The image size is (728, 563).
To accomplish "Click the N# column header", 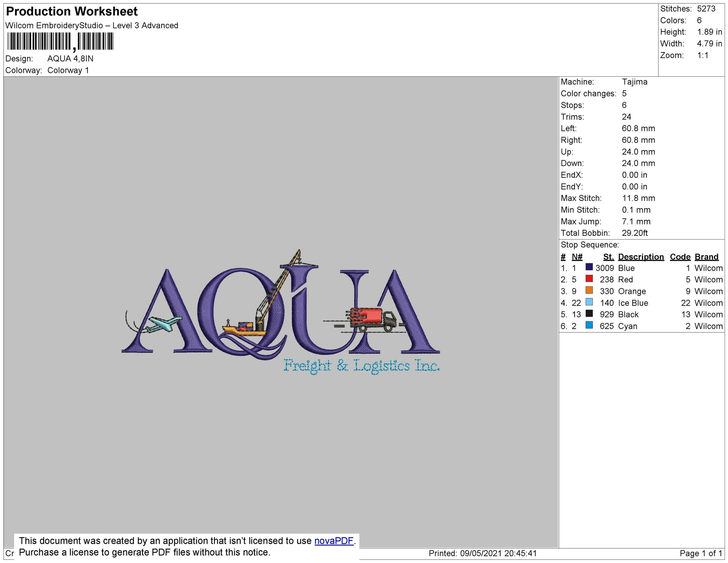I will coord(577,257).
